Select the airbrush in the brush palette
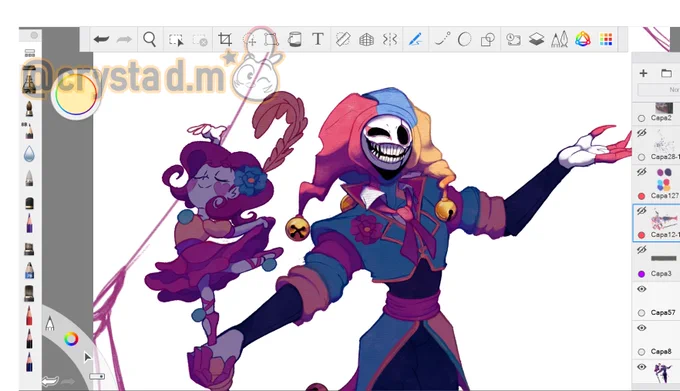 click(29, 79)
